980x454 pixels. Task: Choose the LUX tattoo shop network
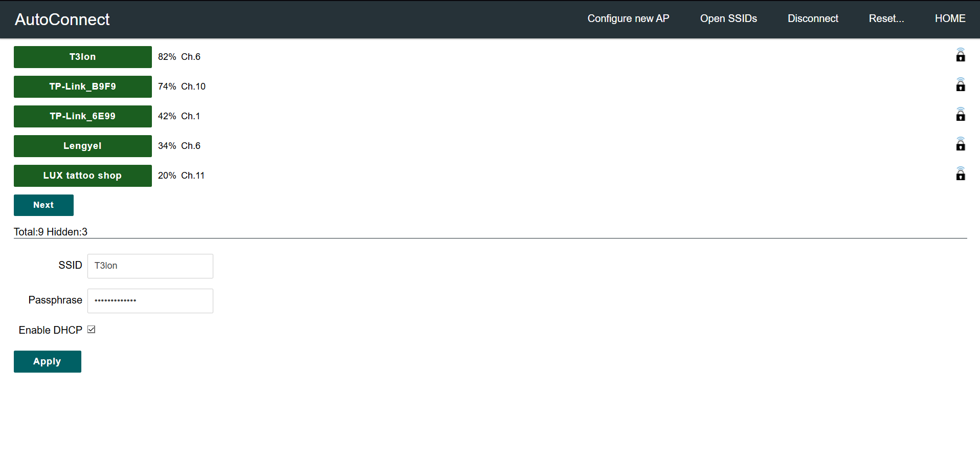tap(83, 176)
